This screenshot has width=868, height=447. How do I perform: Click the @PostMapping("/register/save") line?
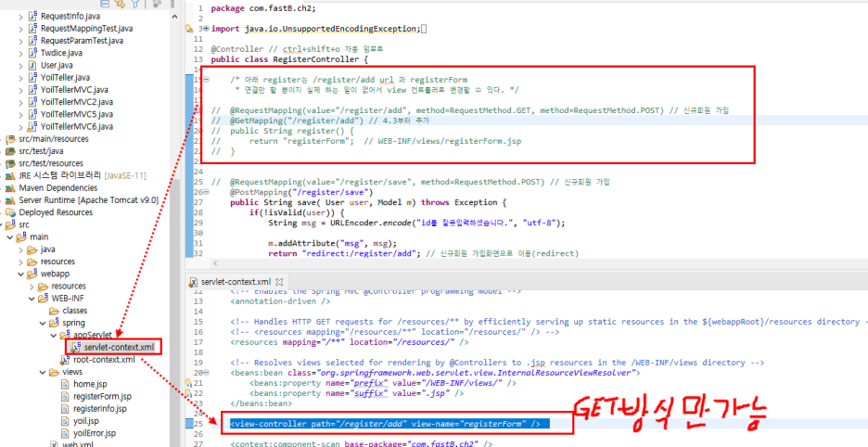(301, 192)
